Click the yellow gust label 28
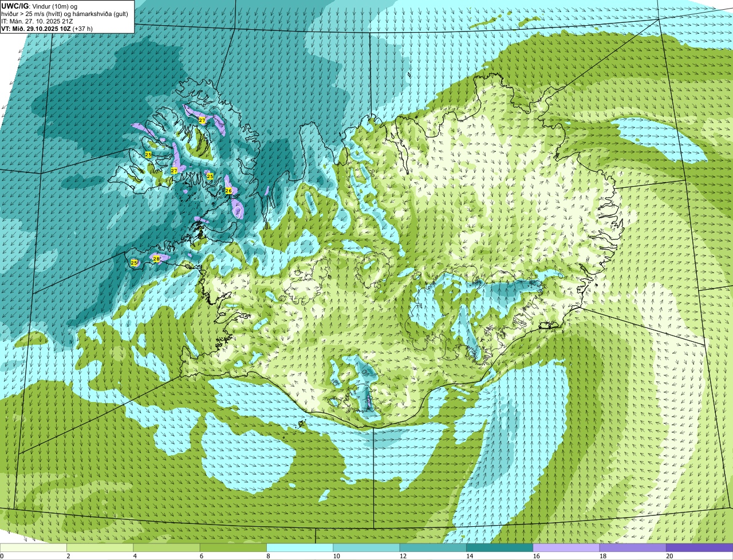This screenshot has height=560, width=733. point(156,259)
